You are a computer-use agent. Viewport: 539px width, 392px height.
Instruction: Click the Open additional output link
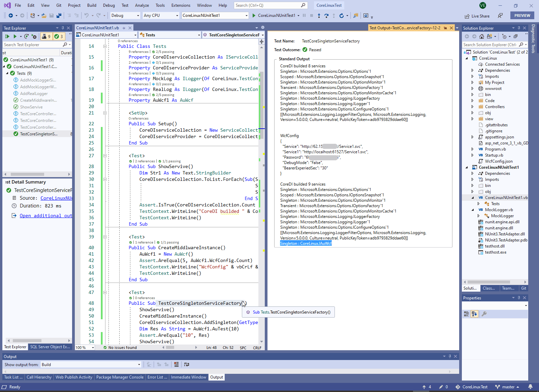click(46, 216)
